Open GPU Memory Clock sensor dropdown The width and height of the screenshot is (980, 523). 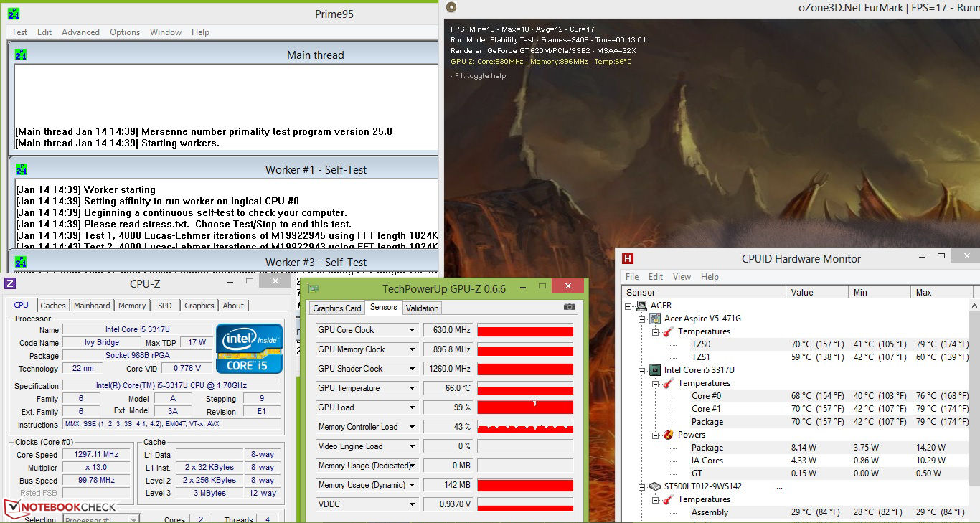412,349
